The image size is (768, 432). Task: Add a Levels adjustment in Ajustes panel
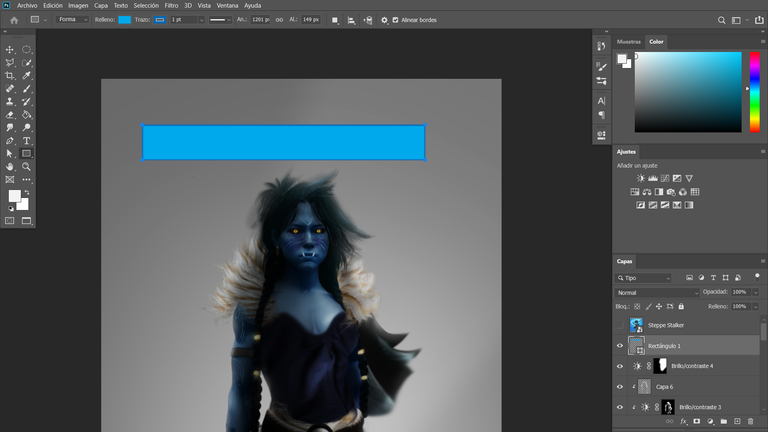pyautogui.click(x=653, y=178)
